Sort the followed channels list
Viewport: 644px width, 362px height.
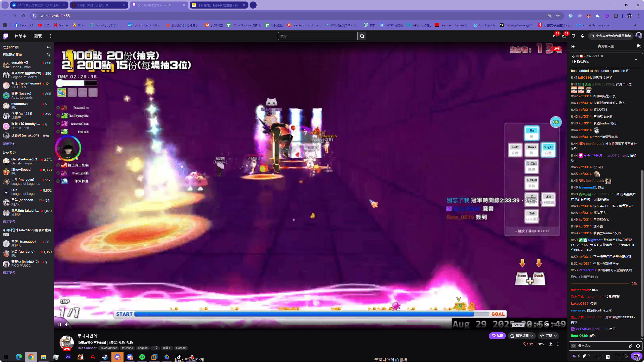[49, 55]
